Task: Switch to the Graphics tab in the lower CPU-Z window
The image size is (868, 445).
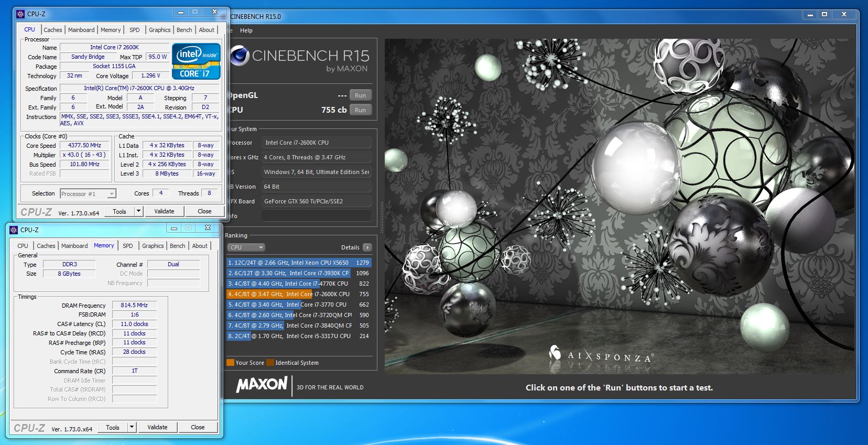Action: (x=153, y=246)
